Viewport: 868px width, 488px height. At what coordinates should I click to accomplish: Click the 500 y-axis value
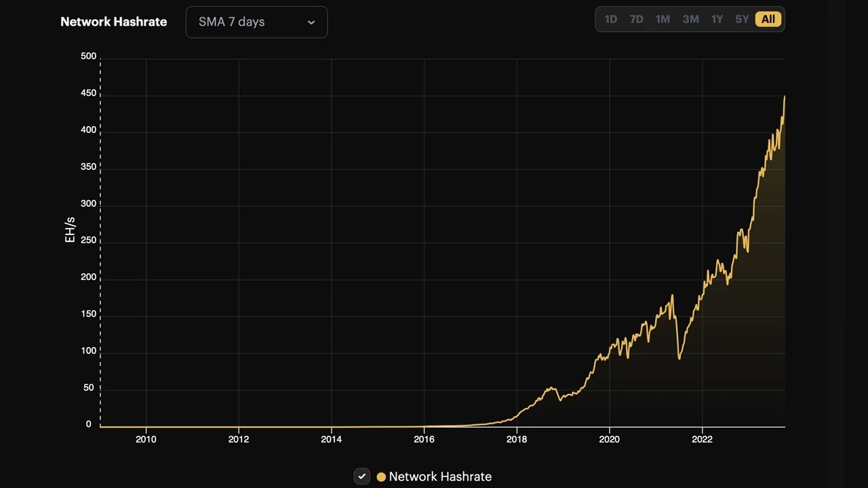tap(88, 56)
